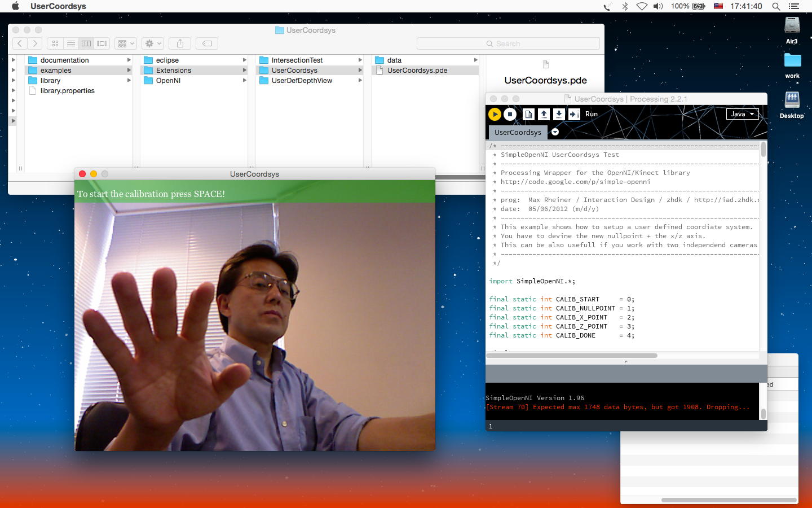Viewport: 812px width, 508px height.
Task: Expand the IntersectionTest folder chevron in Finder
Action: pos(360,60)
